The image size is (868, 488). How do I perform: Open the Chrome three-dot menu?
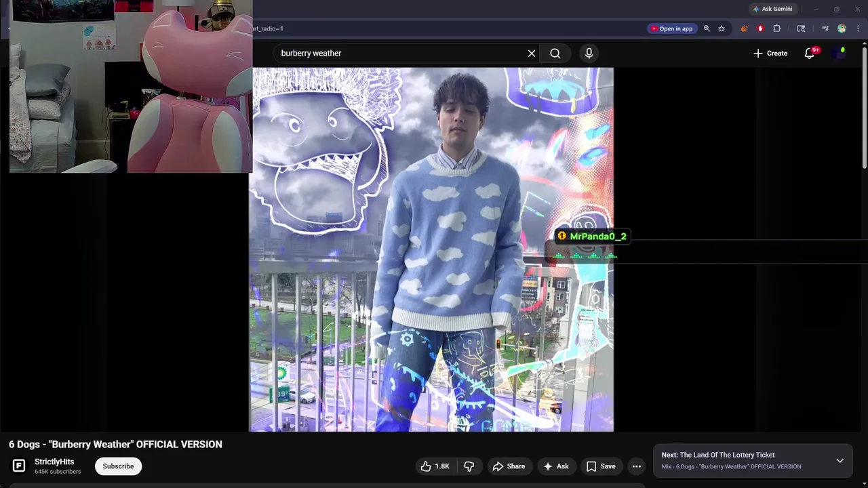[x=858, y=28]
